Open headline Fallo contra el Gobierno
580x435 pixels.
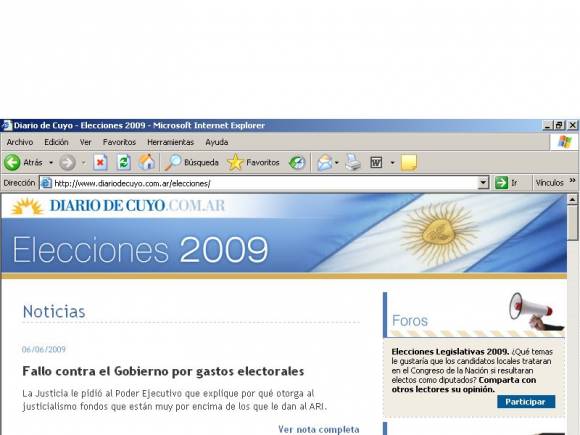(x=163, y=371)
